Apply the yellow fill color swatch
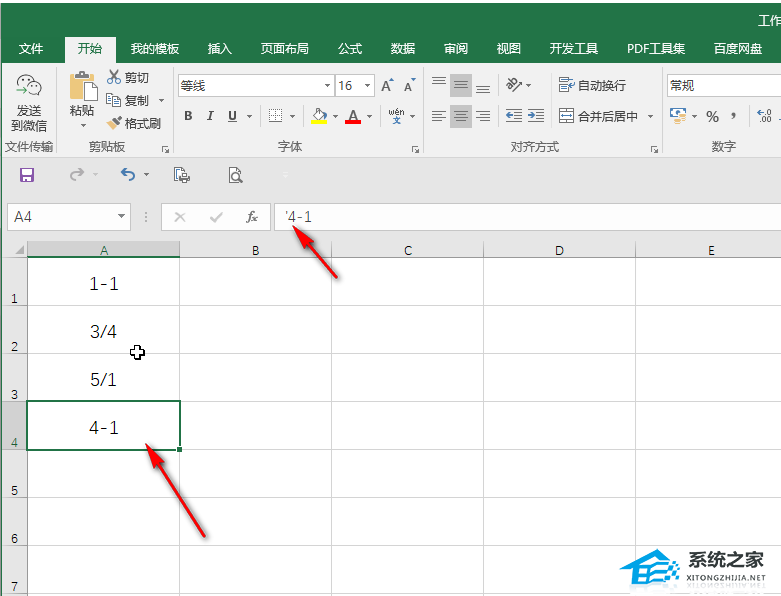Viewport: 781px width, 596px height. 319,116
